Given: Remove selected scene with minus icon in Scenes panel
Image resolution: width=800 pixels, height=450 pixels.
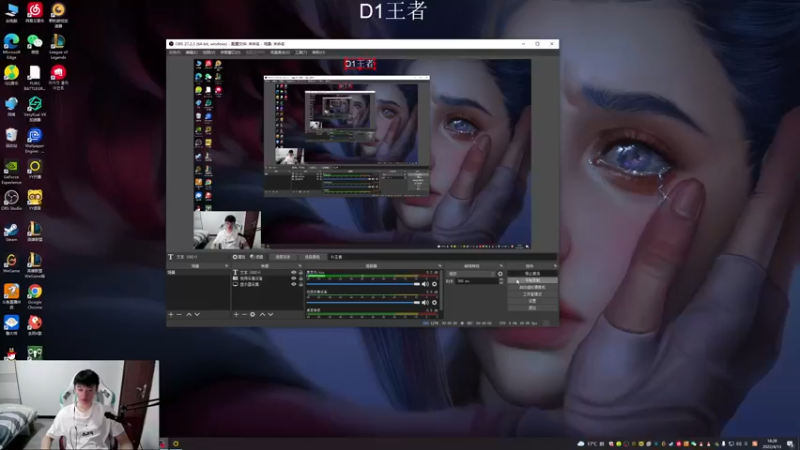Looking at the screenshot, I should 179,314.
